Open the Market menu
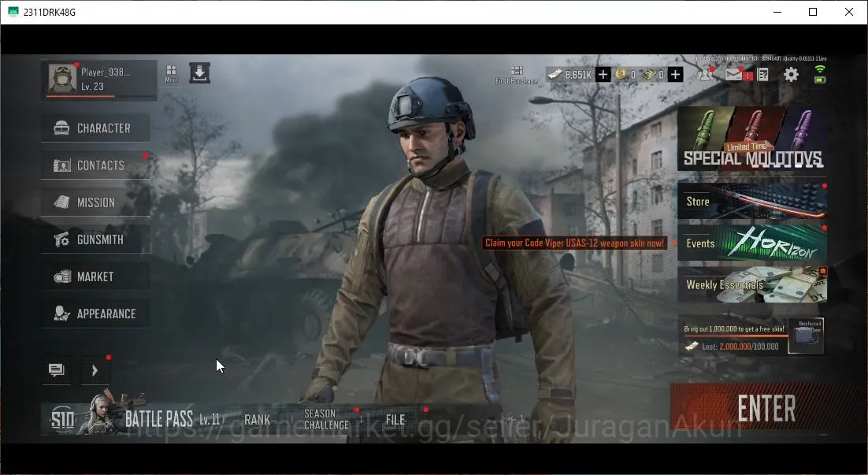 click(x=95, y=276)
